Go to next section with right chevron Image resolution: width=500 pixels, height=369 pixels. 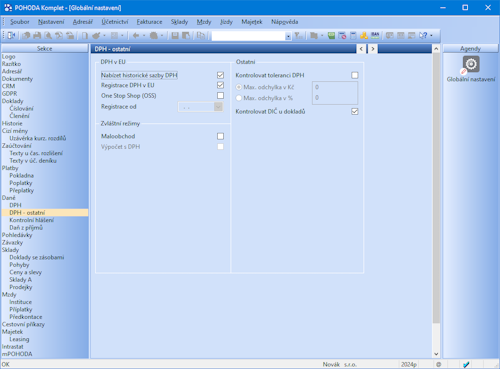point(373,49)
